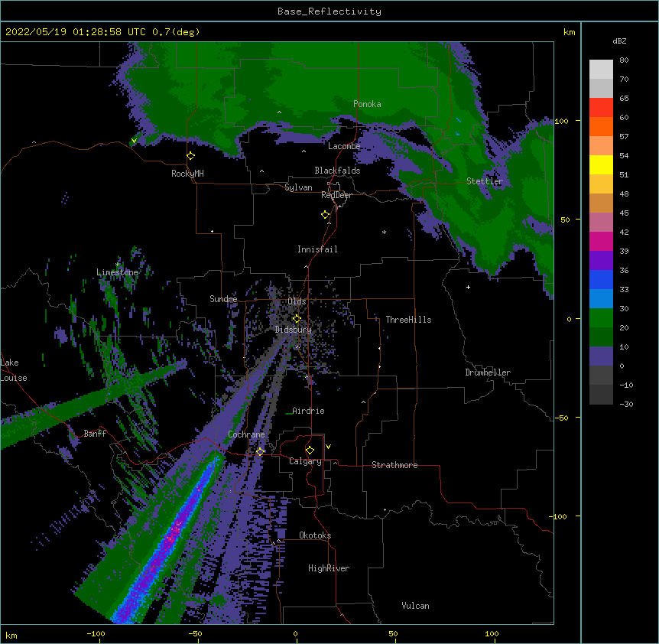659x644 pixels.
Task: Click the Blackfalds city label
Action: pos(337,171)
